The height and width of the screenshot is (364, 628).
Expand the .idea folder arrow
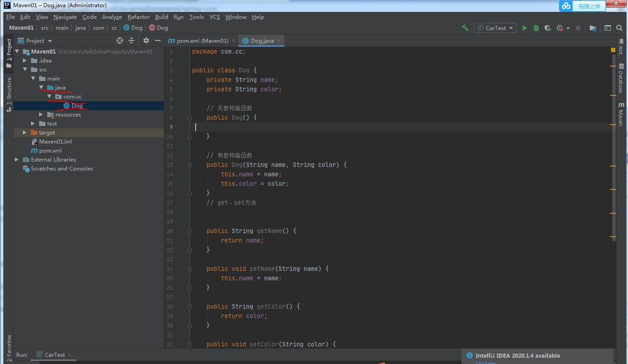pos(26,60)
